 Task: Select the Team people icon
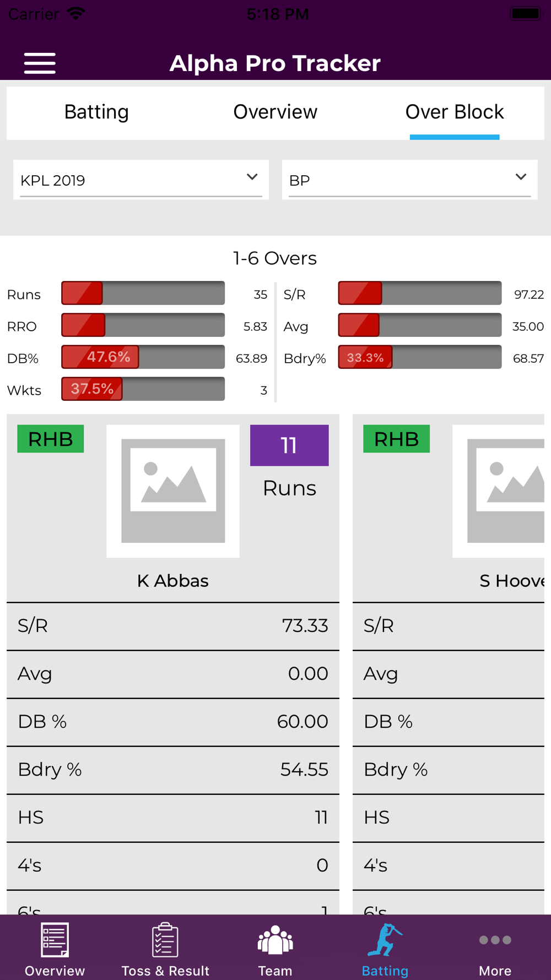(x=275, y=940)
